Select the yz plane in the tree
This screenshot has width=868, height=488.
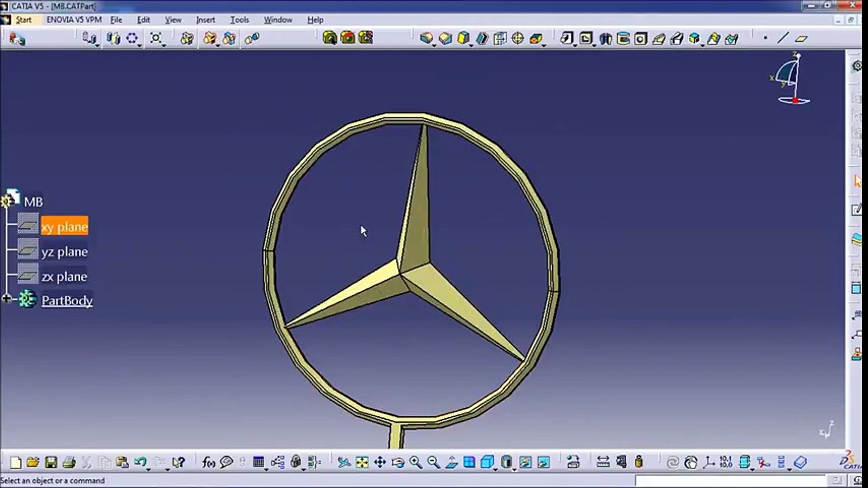click(x=65, y=251)
